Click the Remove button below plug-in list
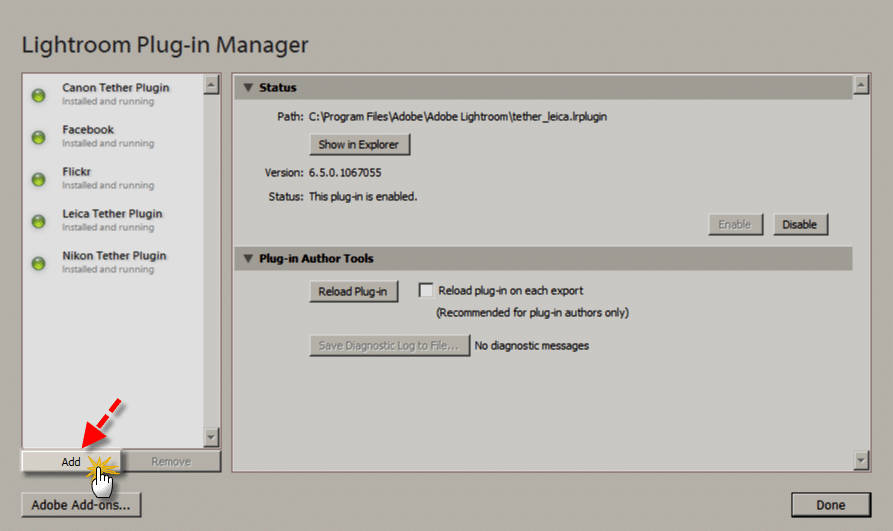Viewport: 893px width, 531px height. [171, 461]
